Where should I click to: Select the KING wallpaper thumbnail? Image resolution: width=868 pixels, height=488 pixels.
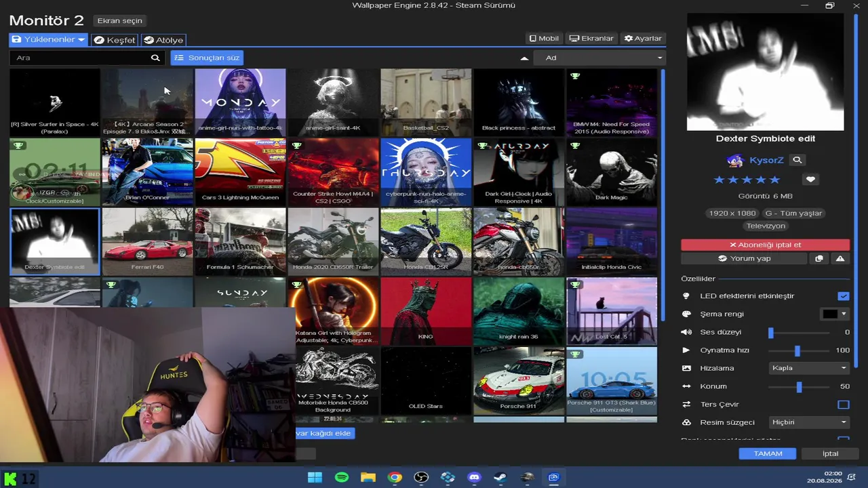(426, 311)
